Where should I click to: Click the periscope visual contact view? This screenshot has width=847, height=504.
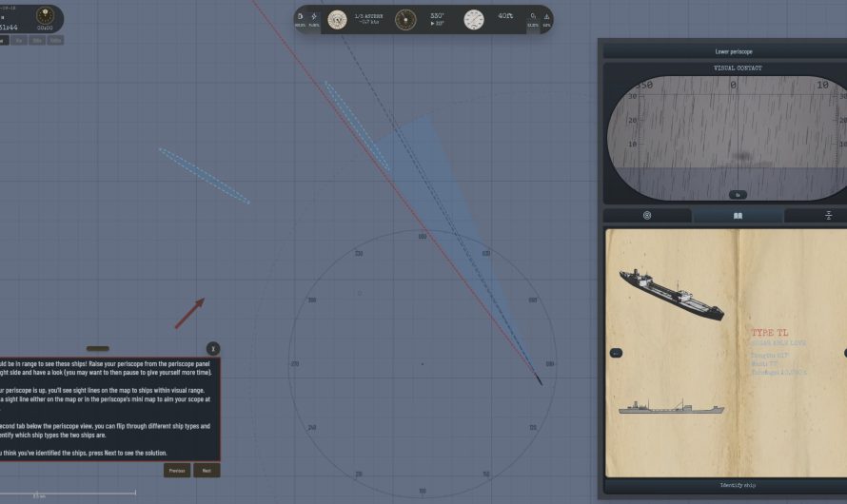[729, 138]
